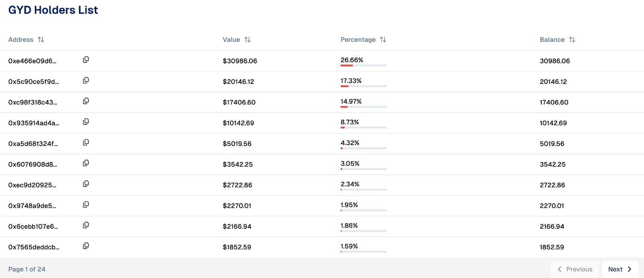Viewport: 644px width, 278px height.
Task: Click the 2.34% percentage text
Action: [x=350, y=184]
